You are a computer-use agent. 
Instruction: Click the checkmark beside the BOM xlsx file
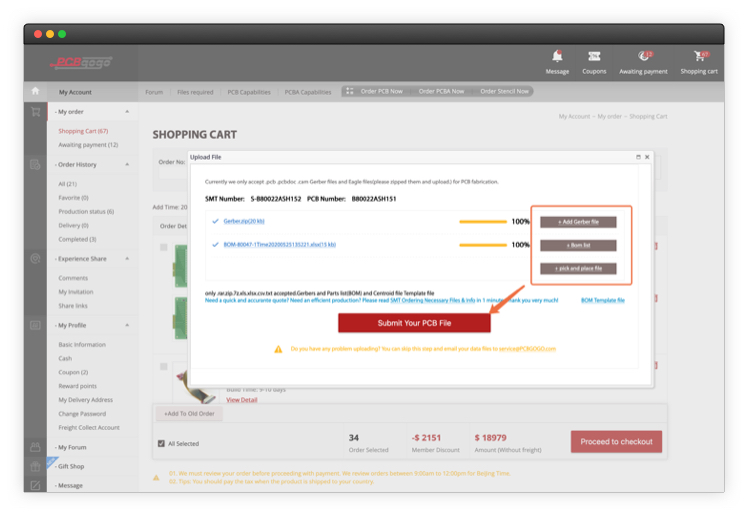(215, 245)
